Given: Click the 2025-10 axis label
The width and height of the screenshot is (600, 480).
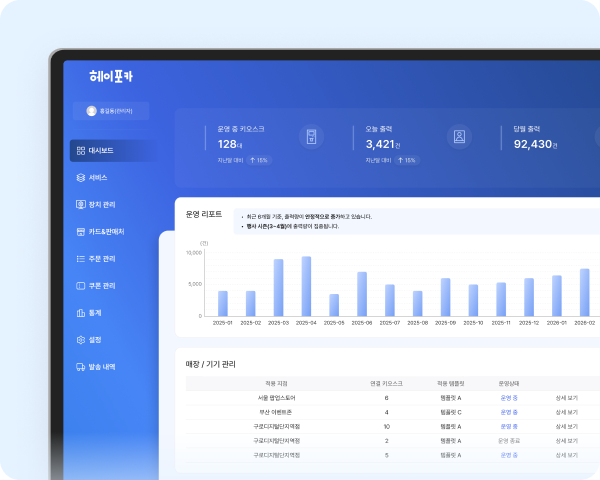Looking at the screenshot, I should [473, 323].
